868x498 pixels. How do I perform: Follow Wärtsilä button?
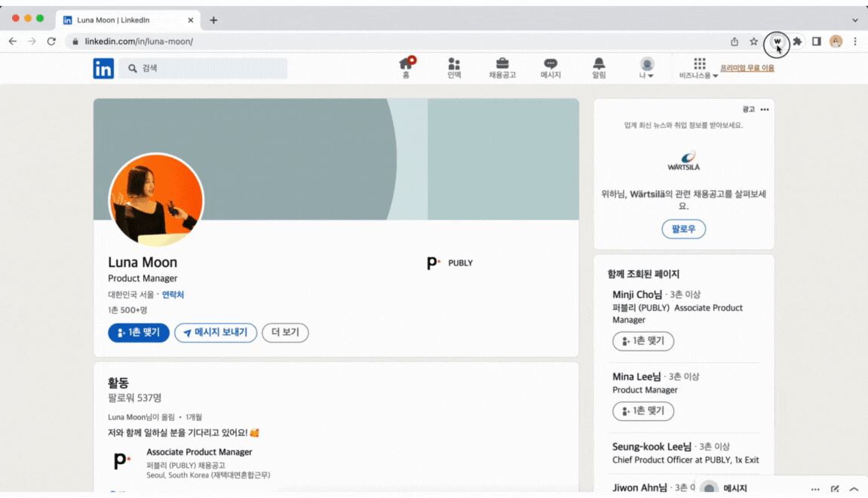pos(684,229)
